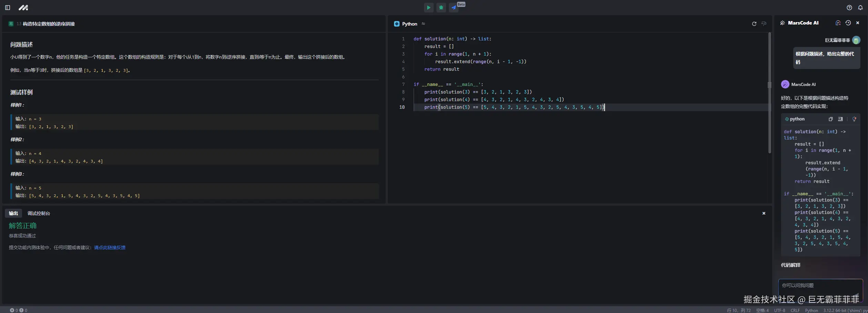This screenshot has height=313, width=868.
Task: Click the MarsCode AI assistant avatar
Action: click(x=785, y=84)
